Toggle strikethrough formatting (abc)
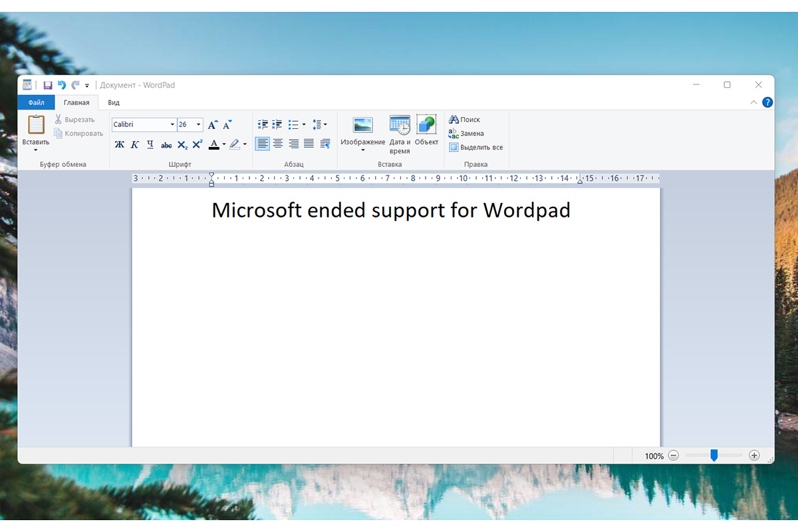 click(166, 144)
